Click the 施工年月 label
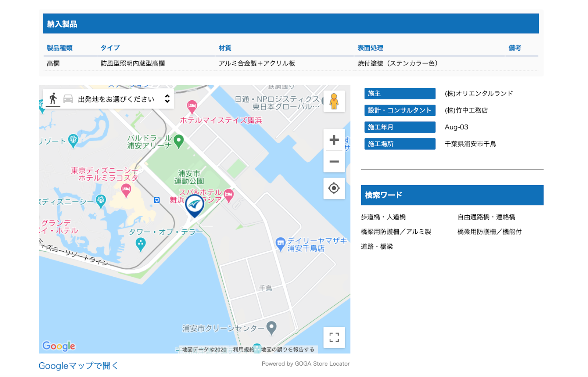The image size is (588, 377). (x=400, y=127)
